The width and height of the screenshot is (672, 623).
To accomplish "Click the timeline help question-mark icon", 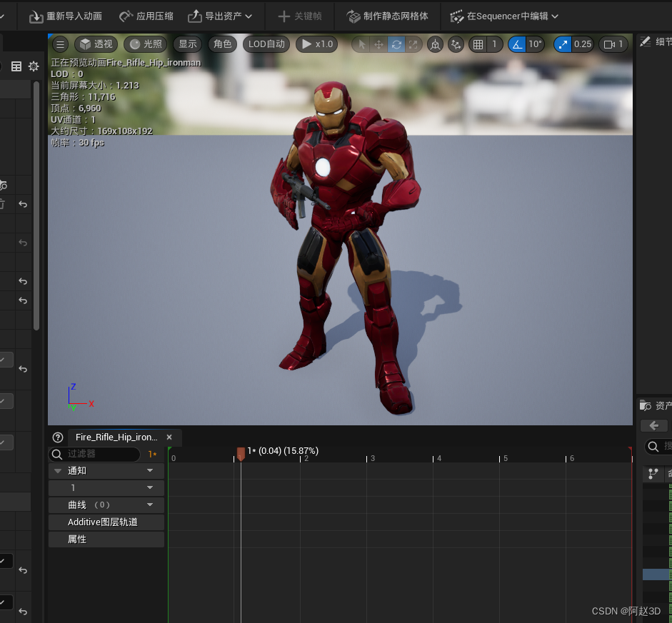I will pyautogui.click(x=58, y=437).
